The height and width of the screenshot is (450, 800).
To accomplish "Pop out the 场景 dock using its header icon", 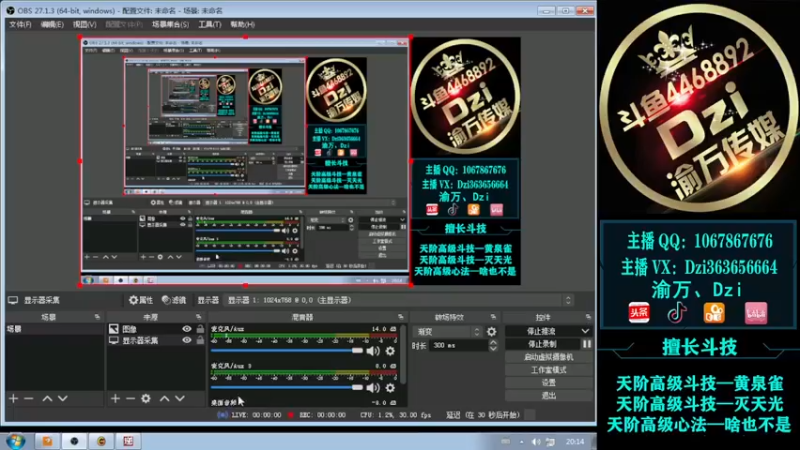I will 97,317.
